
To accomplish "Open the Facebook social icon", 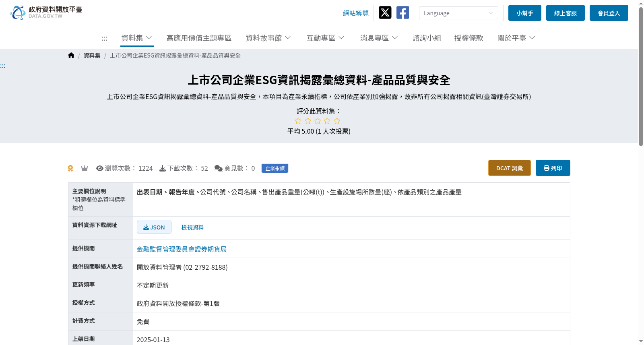I will [402, 12].
